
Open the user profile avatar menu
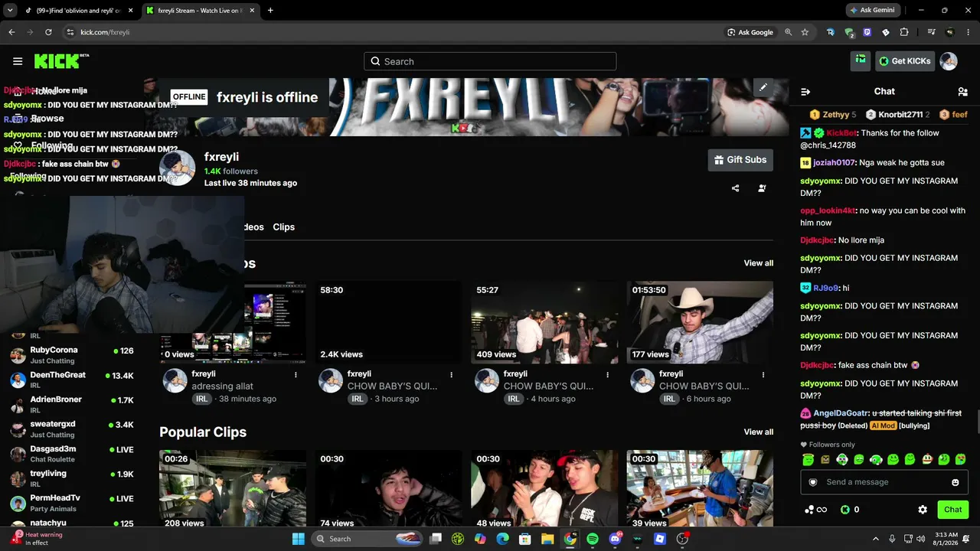tap(949, 61)
